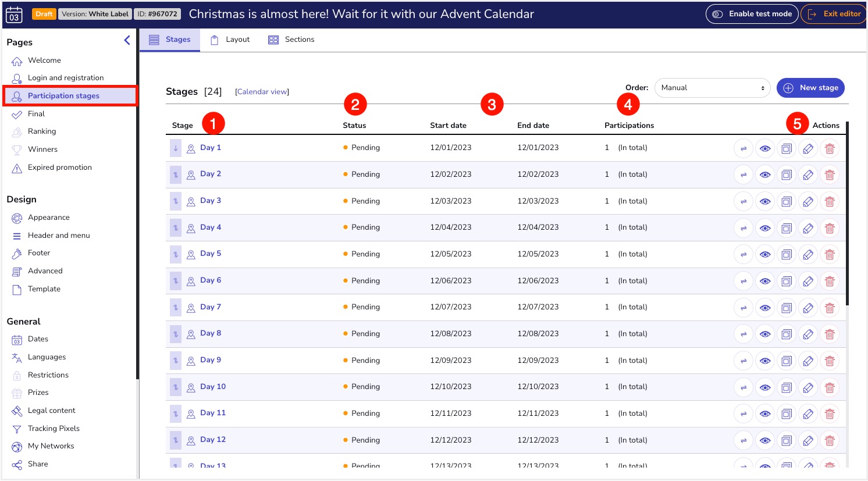Toggle preview eye icon for Day 8
Screen dimensions: 868x481
[x=765, y=334]
